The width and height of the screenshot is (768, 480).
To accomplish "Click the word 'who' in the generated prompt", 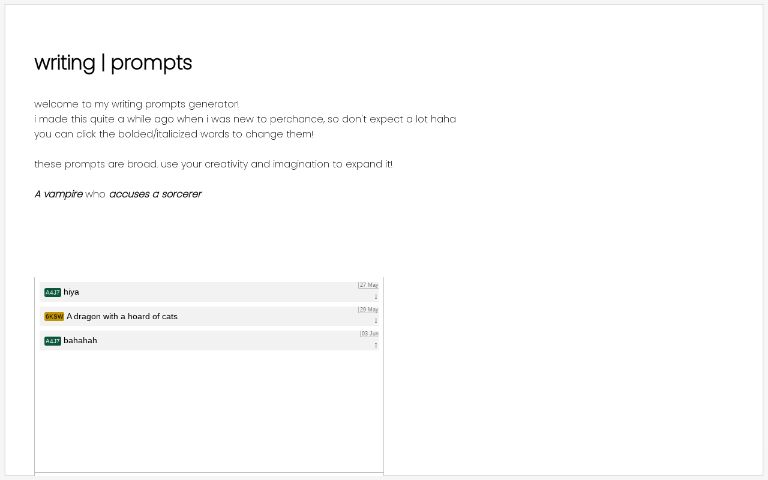I will (95, 194).
